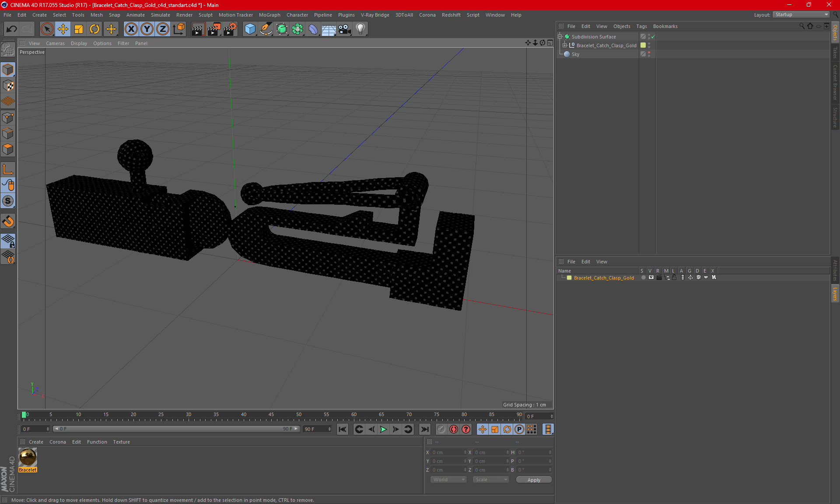Viewport: 840px width, 504px height.
Task: Enable Axis mode in left sidebar
Action: coord(8,169)
